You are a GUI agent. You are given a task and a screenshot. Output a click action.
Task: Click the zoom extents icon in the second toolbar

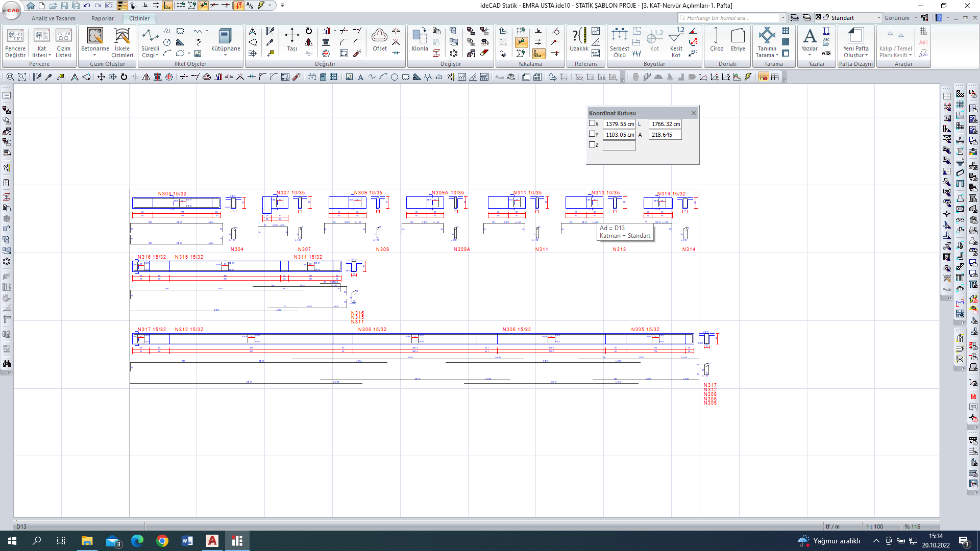(x=22, y=77)
